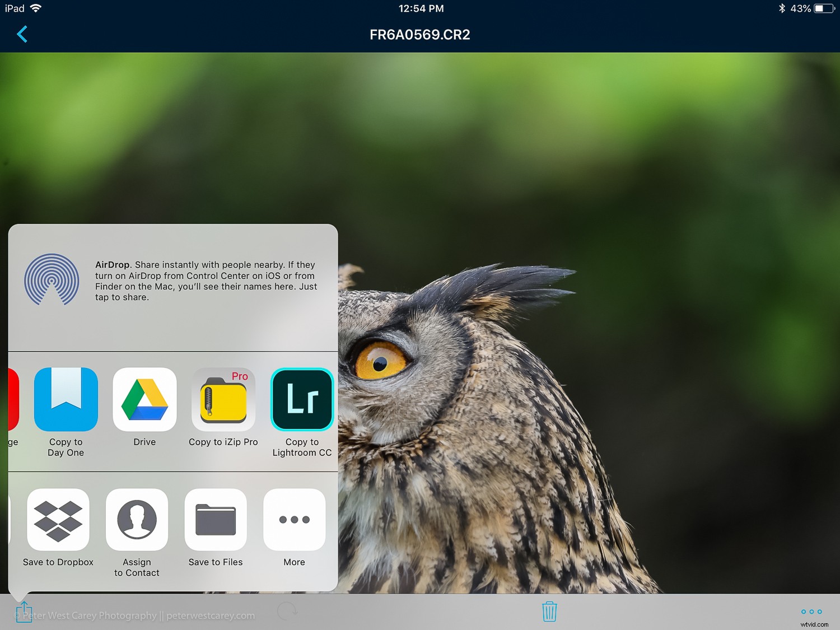Choose Copy to Lightroom CC
This screenshot has width=840, height=630.
click(x=302, y=400)
